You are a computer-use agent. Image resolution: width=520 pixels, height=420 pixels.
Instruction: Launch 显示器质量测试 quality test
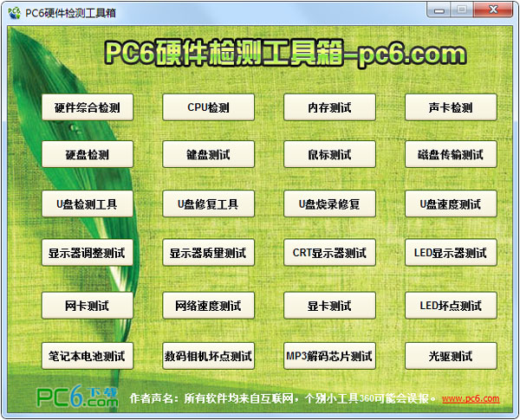(x=208, y=253)
